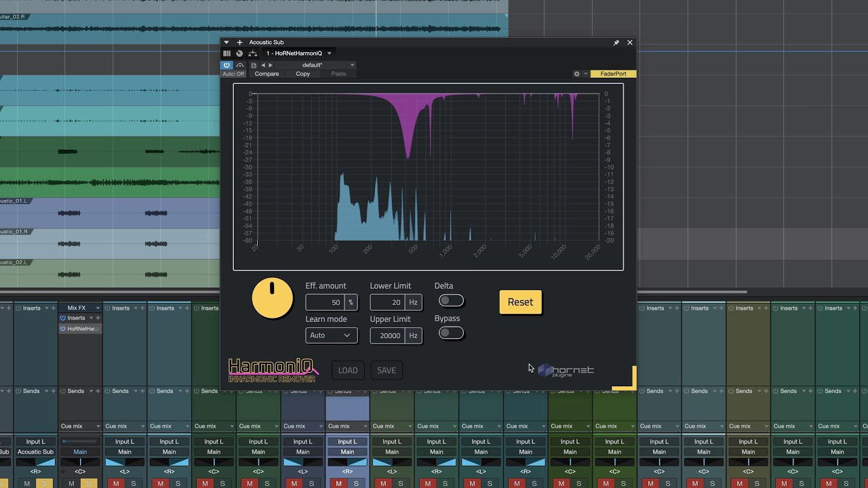Open Cue mix dropdown on the Mix FX channel
The height and width of the screenshot is (488, 868).
(80, 426)
